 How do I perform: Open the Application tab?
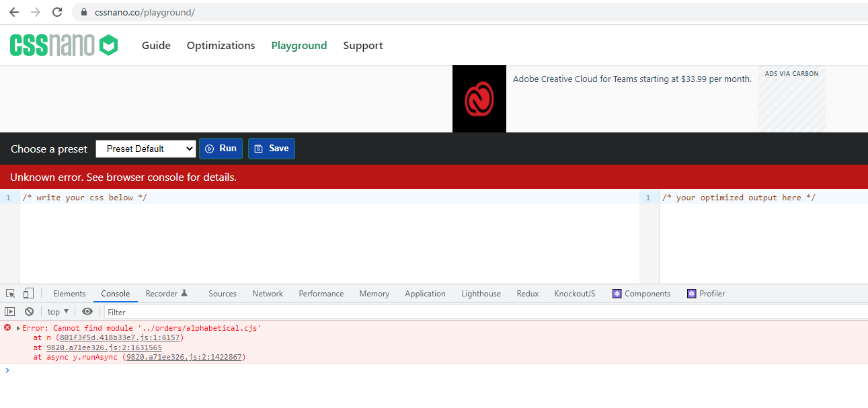pyautogui.click(x=425, y=294)
